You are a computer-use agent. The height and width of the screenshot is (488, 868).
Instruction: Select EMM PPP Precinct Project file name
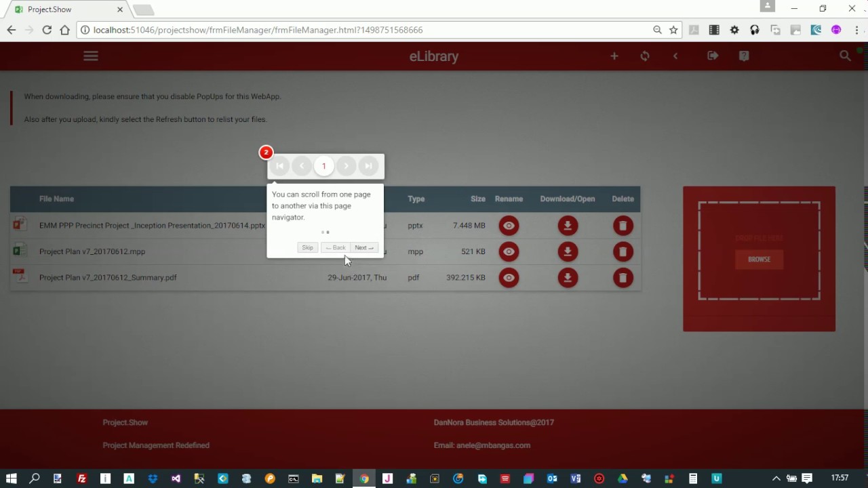pos(152,226)
